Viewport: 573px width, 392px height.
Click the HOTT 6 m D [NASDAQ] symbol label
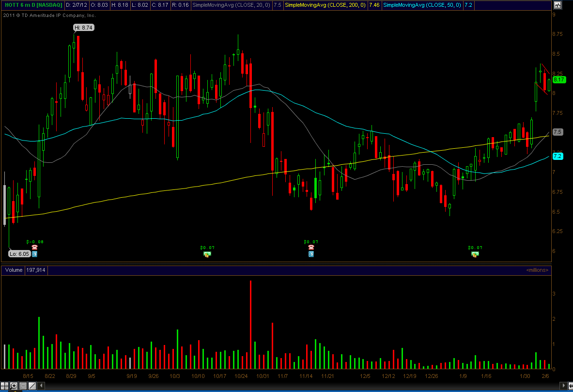[x=33, y=5]
